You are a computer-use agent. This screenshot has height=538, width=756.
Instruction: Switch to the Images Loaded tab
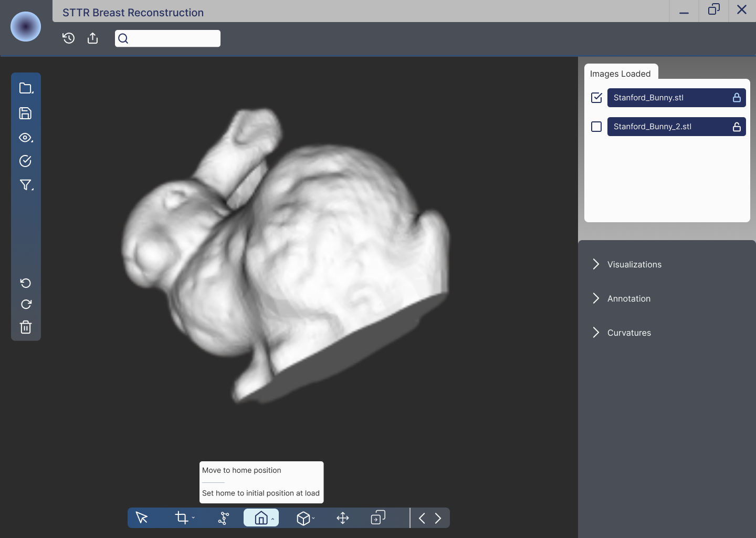[x=621, y=74]
